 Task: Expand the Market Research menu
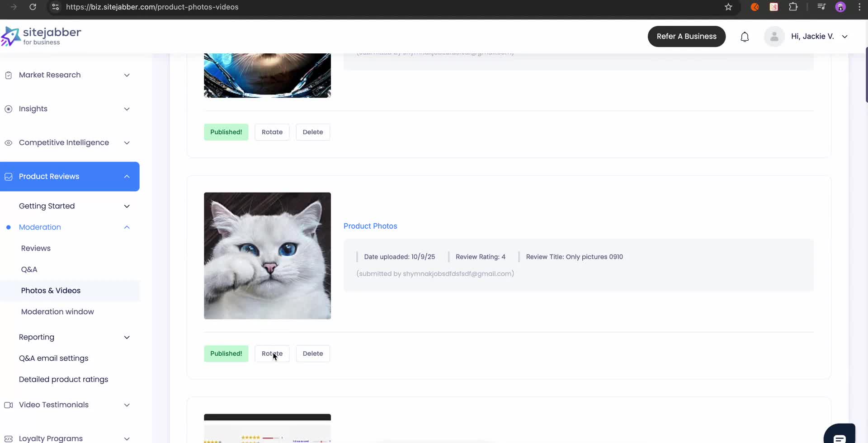(127, 75)
